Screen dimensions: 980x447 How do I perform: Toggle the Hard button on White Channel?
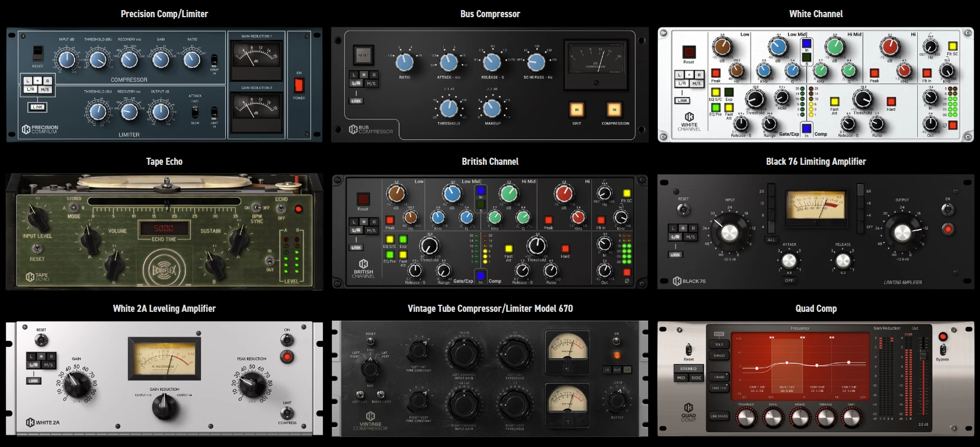point(891,101)
